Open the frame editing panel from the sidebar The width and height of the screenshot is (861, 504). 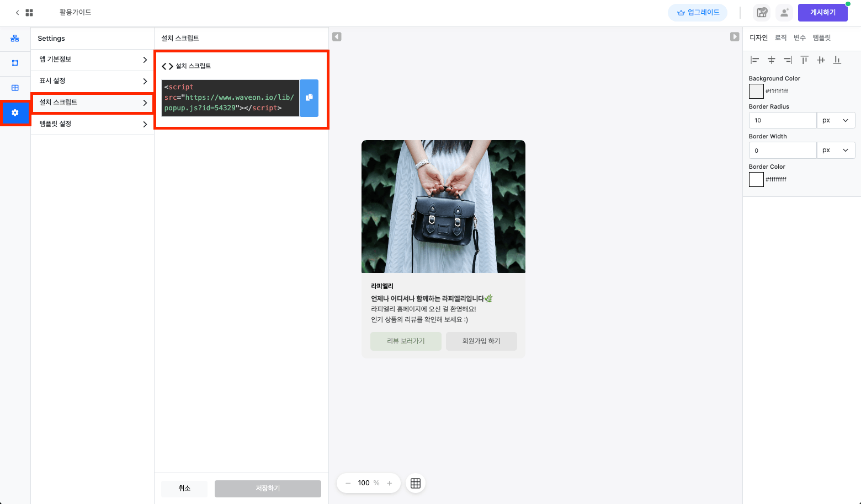pos(15,63)
